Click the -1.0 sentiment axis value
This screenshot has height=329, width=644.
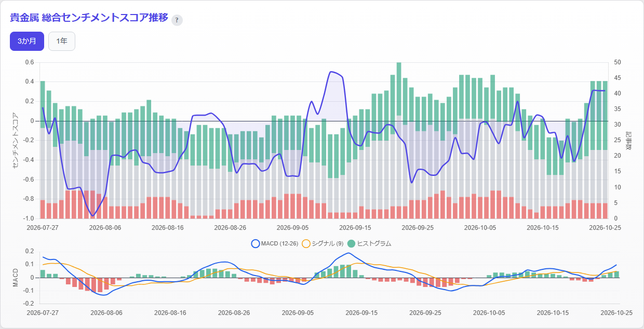click(28, 218)
